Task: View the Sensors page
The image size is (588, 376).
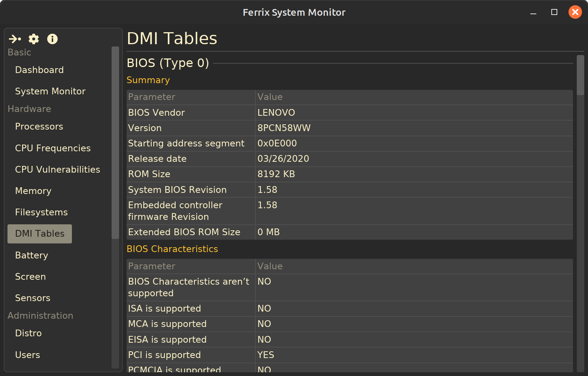Action: [33, 298]
